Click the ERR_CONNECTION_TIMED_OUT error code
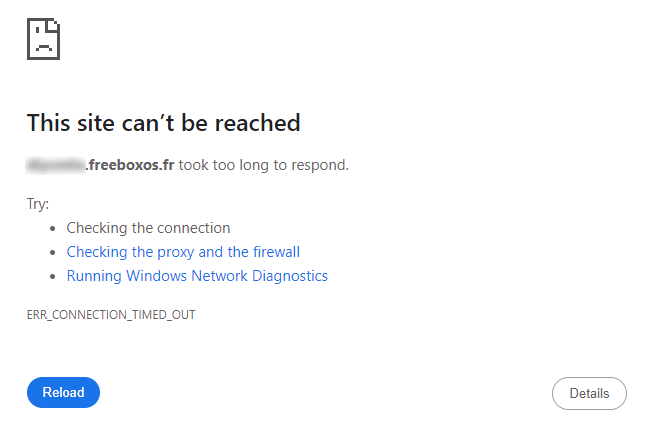Image resolution: width=648 pixels, height=443 pixels. [x=111, y=315]
